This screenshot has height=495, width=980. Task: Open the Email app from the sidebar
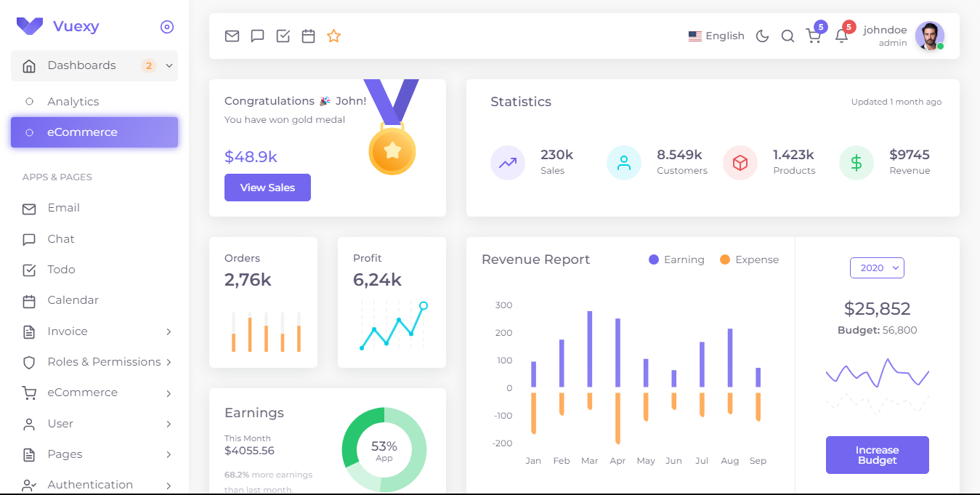tap(64, 208)
